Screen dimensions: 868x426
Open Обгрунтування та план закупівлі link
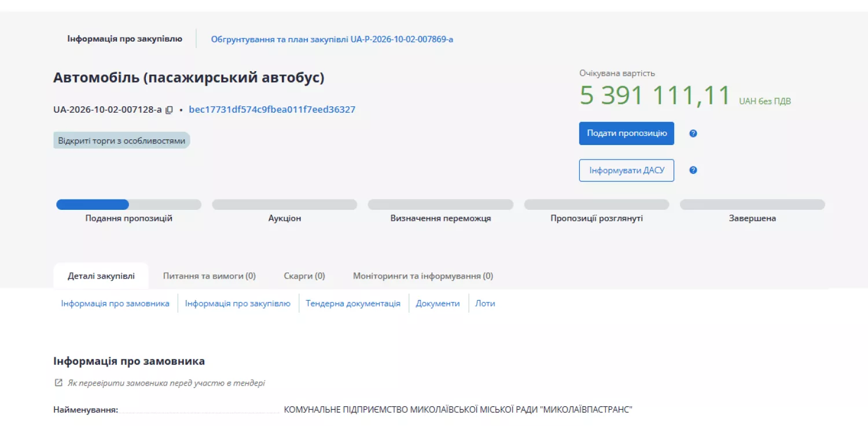(332, 39)
